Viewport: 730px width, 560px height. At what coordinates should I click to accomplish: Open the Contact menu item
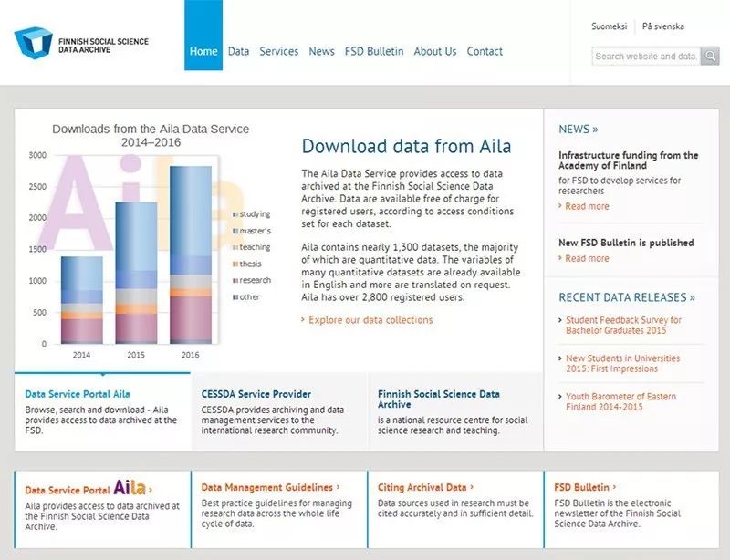tap(485, 51)
